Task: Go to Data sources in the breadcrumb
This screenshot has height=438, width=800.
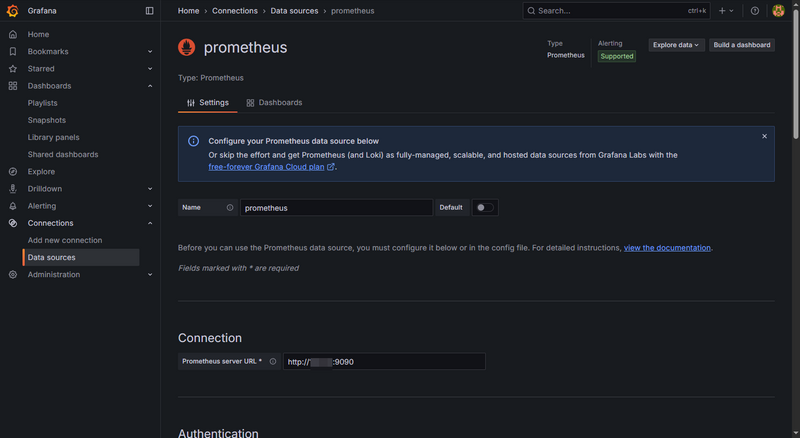Action: point(294,11)
